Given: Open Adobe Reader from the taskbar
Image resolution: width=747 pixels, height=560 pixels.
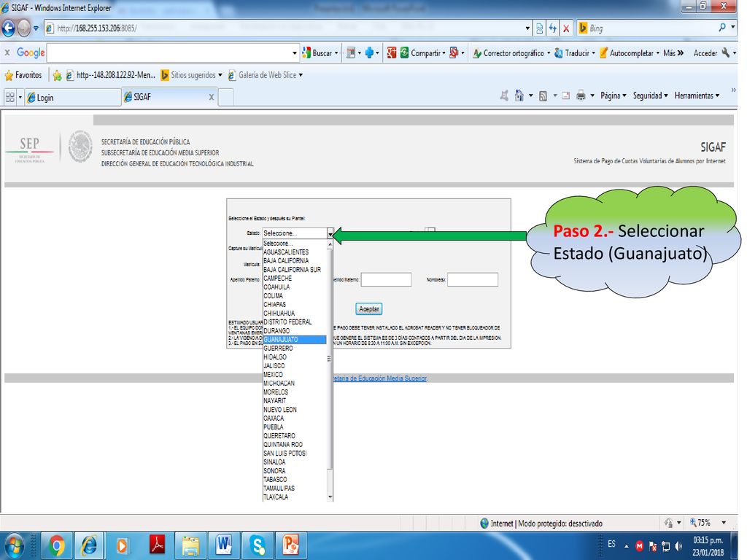Looking at the screenshot, I should click(x=158, y=545).
